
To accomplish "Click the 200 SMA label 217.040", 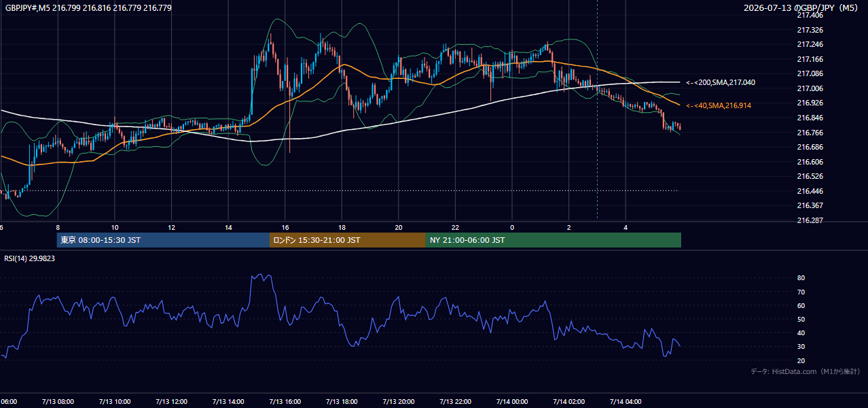I will (721, 82).
